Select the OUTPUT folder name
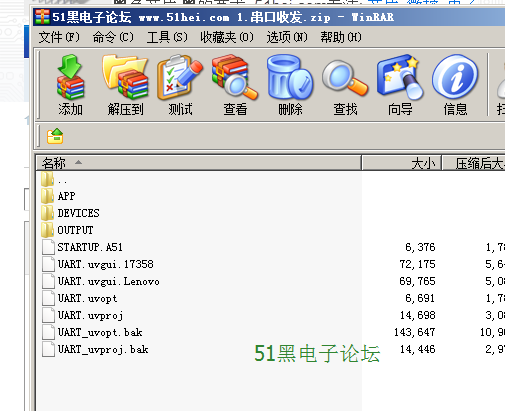This screenshot has height=411, width=505. point(75,230)
